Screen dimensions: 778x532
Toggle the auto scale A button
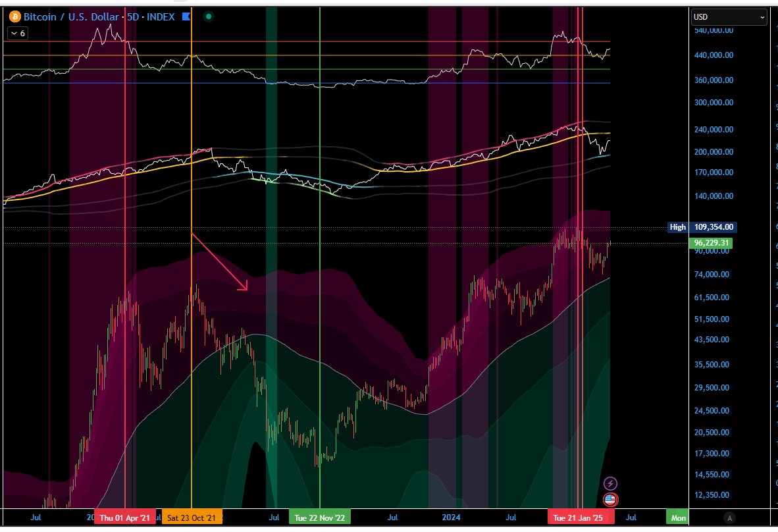(x=729, y=518)
